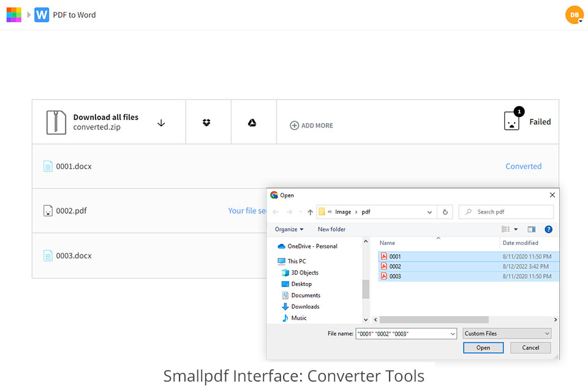Click the 0001.docx file icon
Viewport: 588px width, 392px height.
coord(48,166)
